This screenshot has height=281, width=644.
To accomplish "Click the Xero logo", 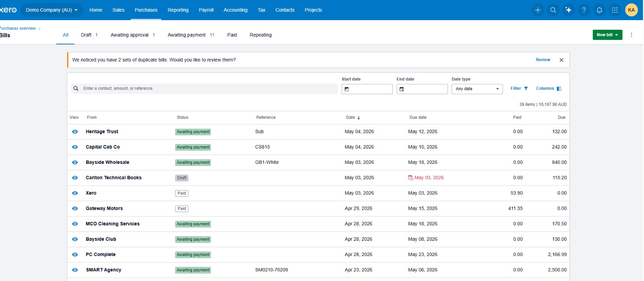I will point(8,10).
